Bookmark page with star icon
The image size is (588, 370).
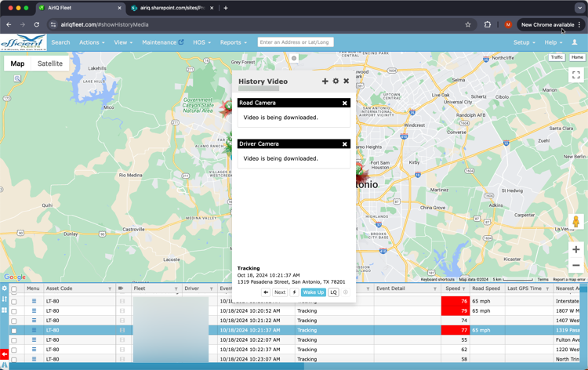[x=467, y=25]
